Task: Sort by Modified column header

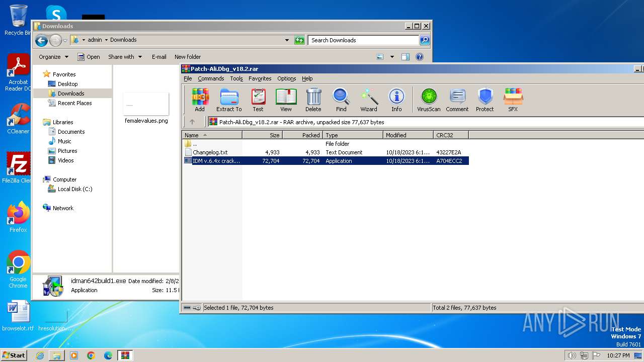Action: (x=408, y=135)
